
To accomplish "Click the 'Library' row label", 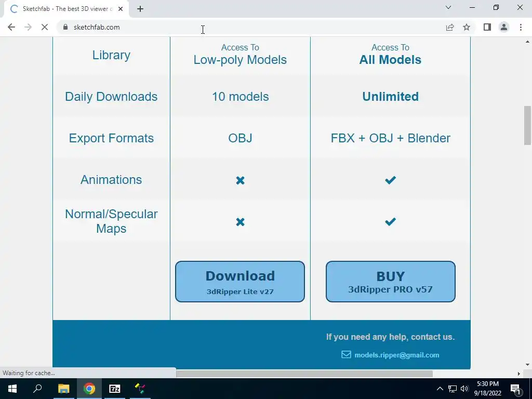I will point(111,55).
